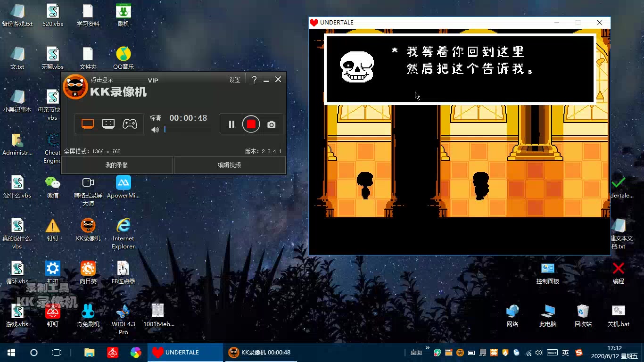The height and width of the screenshot is (362, 644).
Task: Open the VIP option in KK recorder
Action: [153, 80]
